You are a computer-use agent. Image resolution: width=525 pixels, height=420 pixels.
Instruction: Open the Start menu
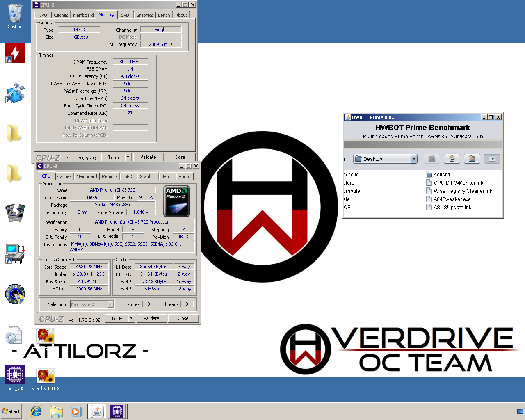point(11,411)
